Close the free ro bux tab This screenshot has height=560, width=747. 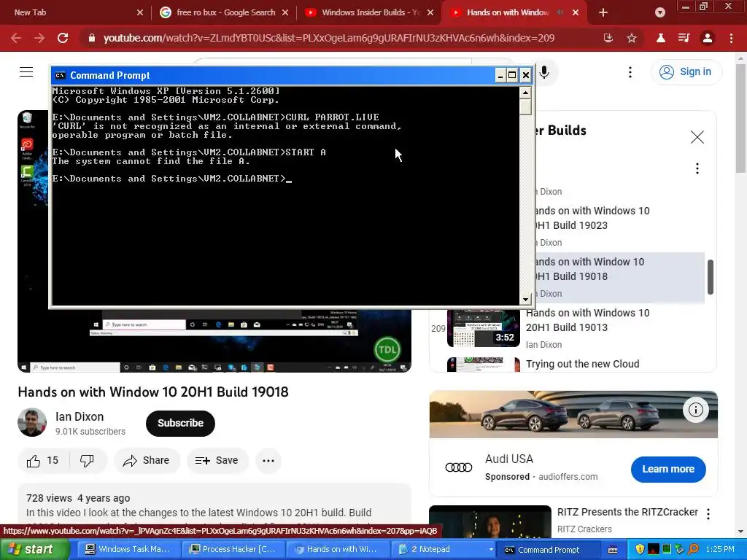[x=285, y=13]
